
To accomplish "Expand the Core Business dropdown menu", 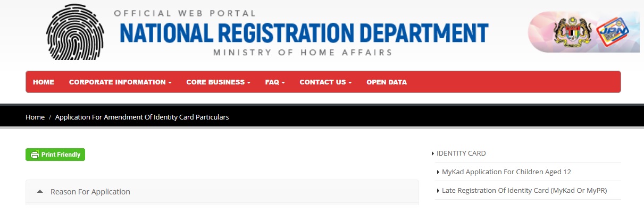I will coord(218,82).
